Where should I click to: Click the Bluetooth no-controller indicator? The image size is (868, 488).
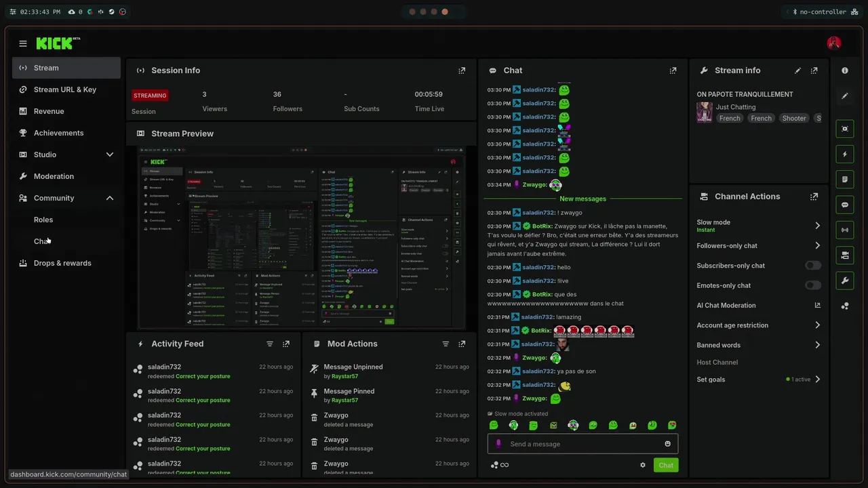[819, 12]
